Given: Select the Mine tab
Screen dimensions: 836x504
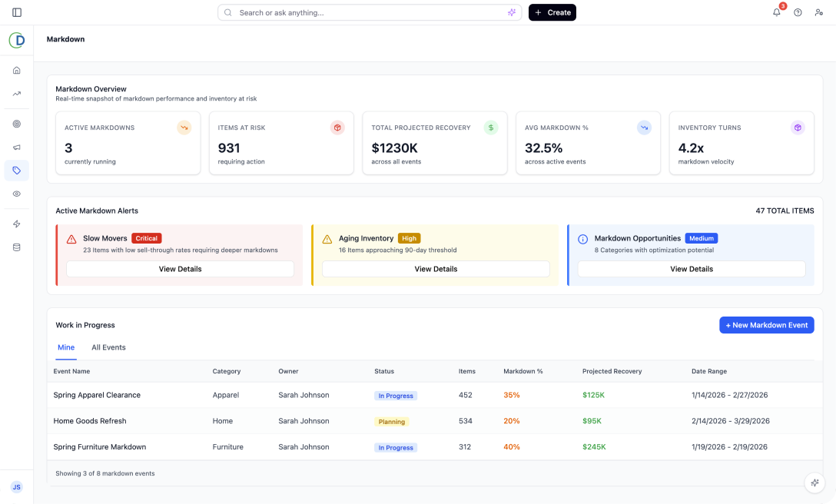Looking at the screenshot, I should tap(66, 347).
